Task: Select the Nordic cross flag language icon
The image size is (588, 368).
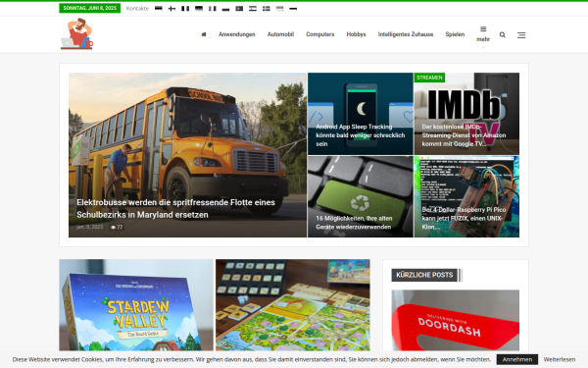Action: [171, 9]
